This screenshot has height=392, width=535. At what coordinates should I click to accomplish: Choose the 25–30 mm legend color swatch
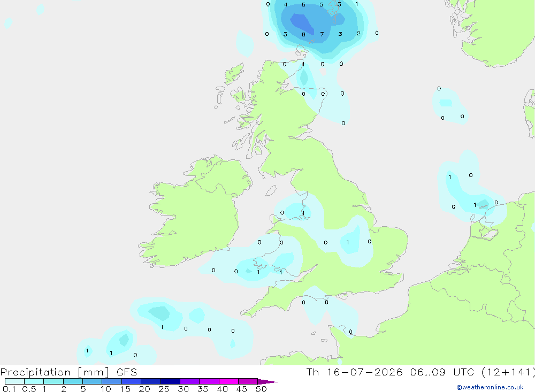pos(170,381)
